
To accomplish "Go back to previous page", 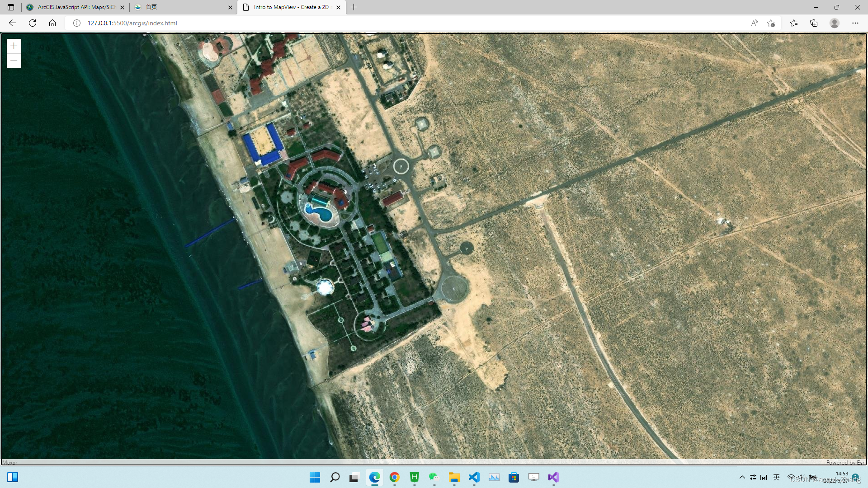I will point(13,23).
